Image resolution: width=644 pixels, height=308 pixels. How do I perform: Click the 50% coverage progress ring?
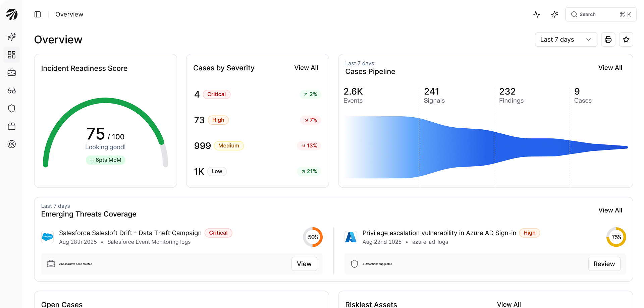[313, 237]
